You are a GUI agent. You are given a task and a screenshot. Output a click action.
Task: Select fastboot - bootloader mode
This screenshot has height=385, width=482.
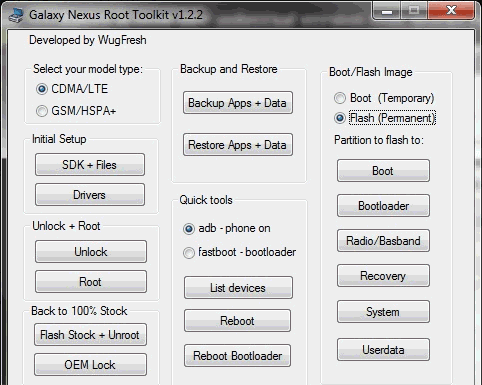coord(239,252)
